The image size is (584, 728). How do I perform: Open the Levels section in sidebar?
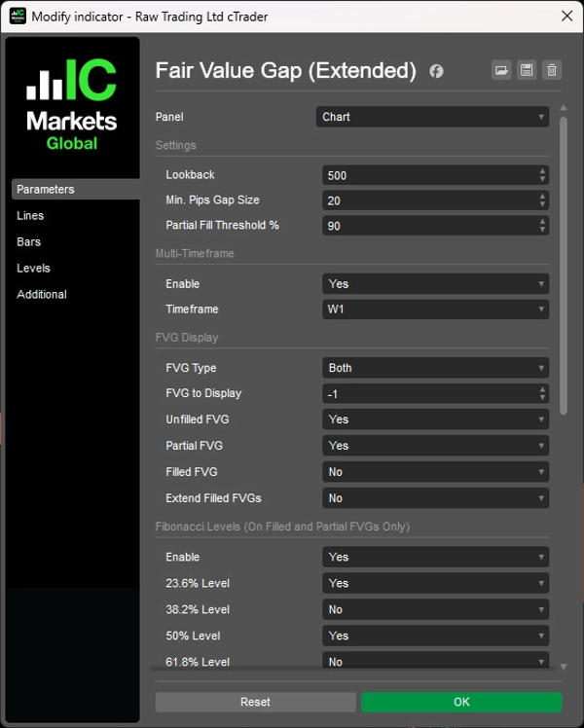click(33, 269)
